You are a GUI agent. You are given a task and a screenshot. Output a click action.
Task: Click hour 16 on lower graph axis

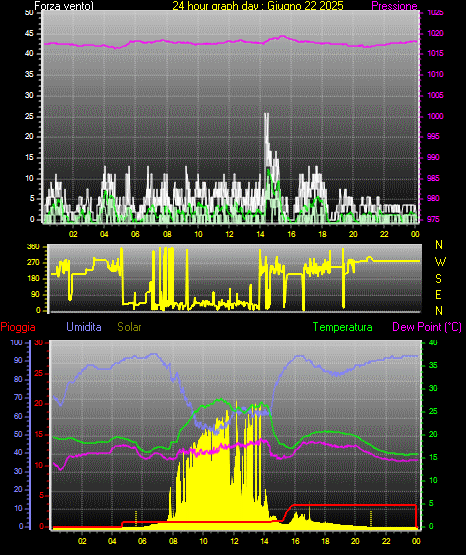tap(295, 541)
